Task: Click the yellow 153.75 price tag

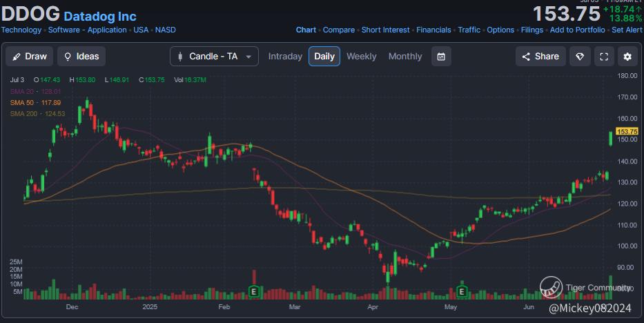Action: tap(627, 132)
